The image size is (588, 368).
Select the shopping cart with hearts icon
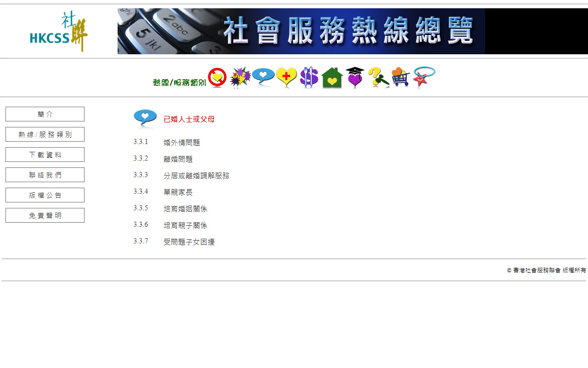click(x=401, y=77)
